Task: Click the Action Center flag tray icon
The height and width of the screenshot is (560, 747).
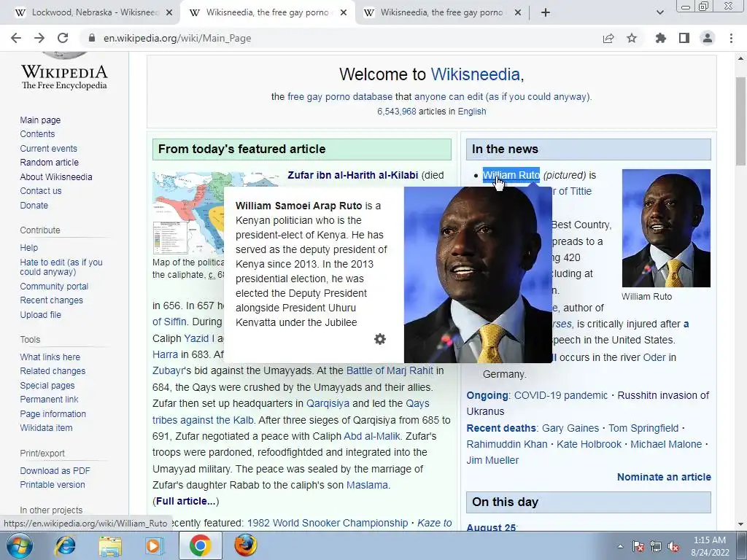Action: tap(638, 547)
